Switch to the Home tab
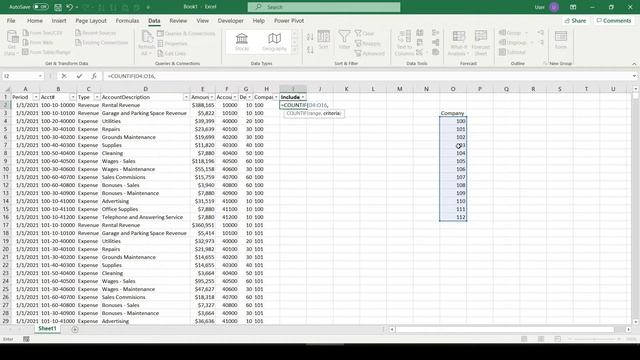Image resolution: width=640 pixels, height=360 pixels. coord(35,20)
